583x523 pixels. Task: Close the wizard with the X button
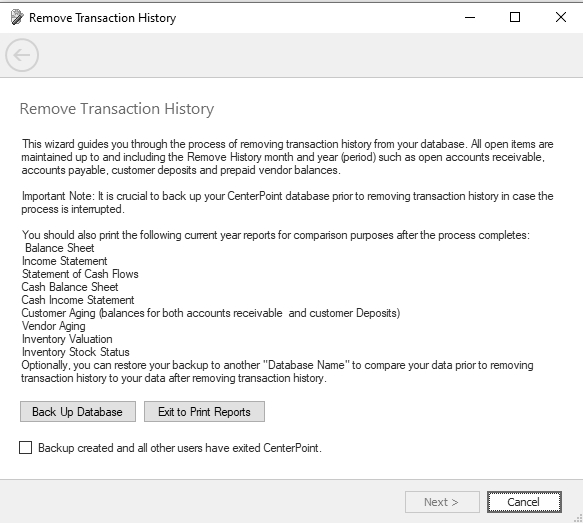[x=561, y=17]
